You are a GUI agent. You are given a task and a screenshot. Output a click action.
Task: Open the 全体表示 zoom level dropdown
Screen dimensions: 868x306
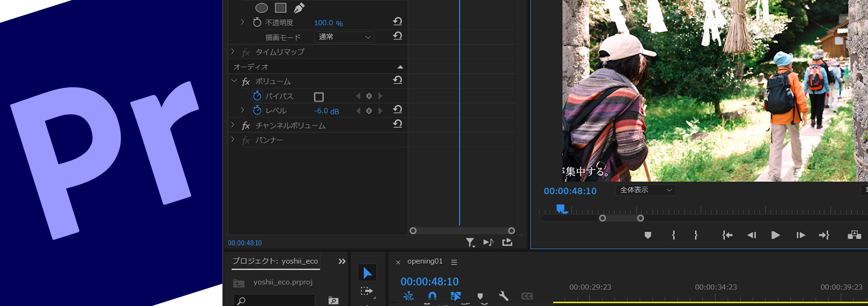pyautogui.click(x=645, y=190)
